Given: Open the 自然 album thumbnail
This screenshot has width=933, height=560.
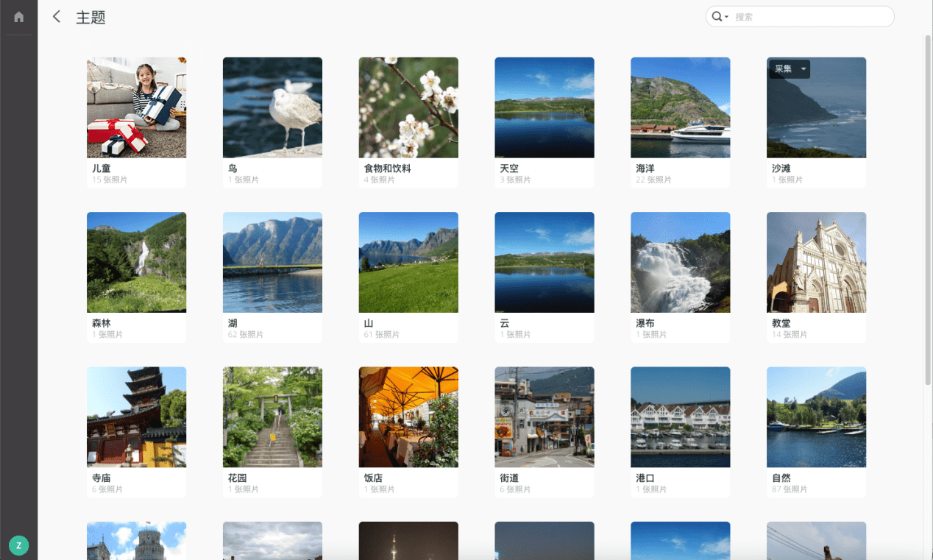Looking at the screenshot, I should (x=817, y=417).
